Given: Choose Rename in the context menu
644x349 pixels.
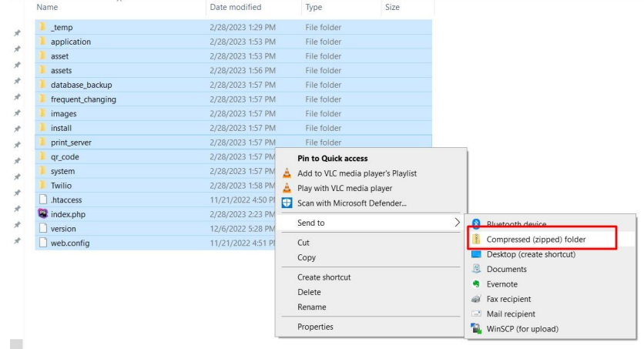Looking at the screenshot, I should pos(312,307).
